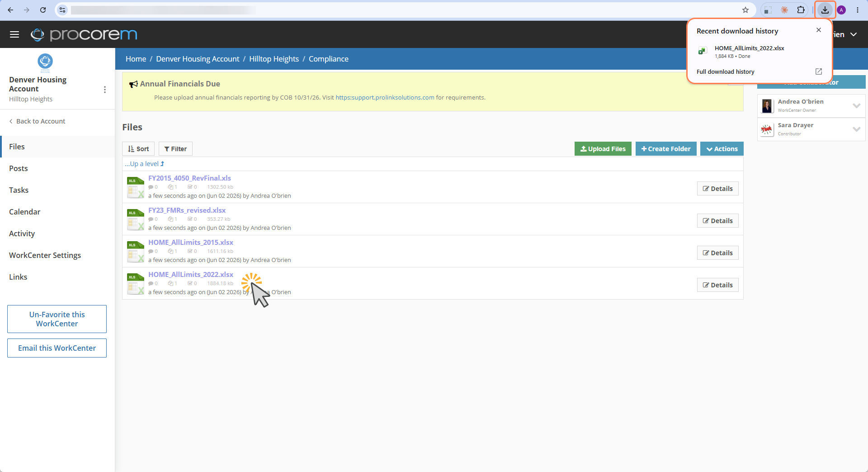Click Full download history link

click(x=725, y=72)
